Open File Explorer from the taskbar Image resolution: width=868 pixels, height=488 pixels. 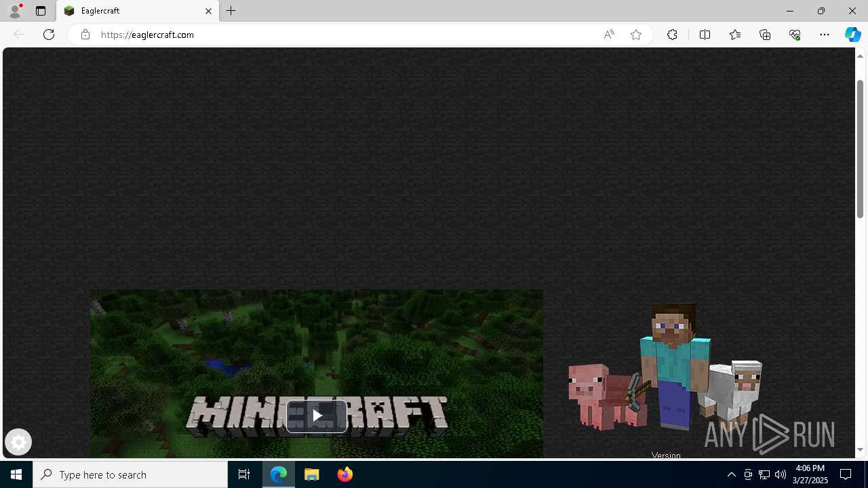[312, 474]
